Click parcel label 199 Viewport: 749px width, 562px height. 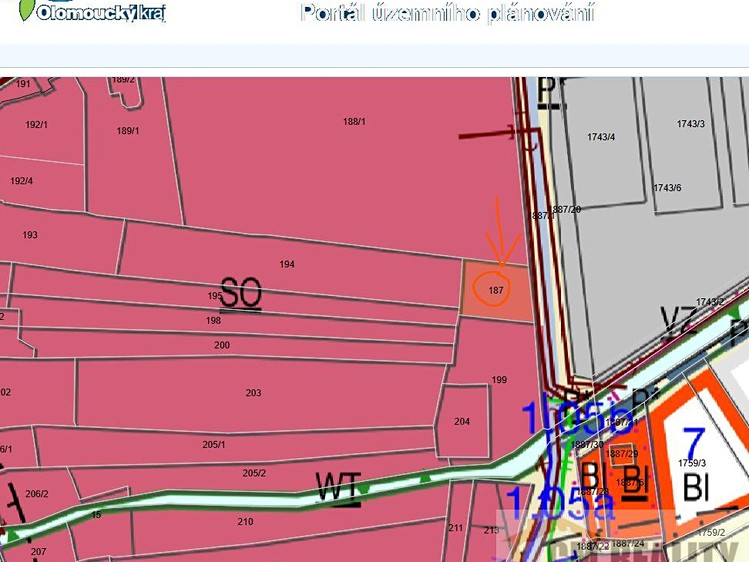pyautogui.click(x=499, y=380)
